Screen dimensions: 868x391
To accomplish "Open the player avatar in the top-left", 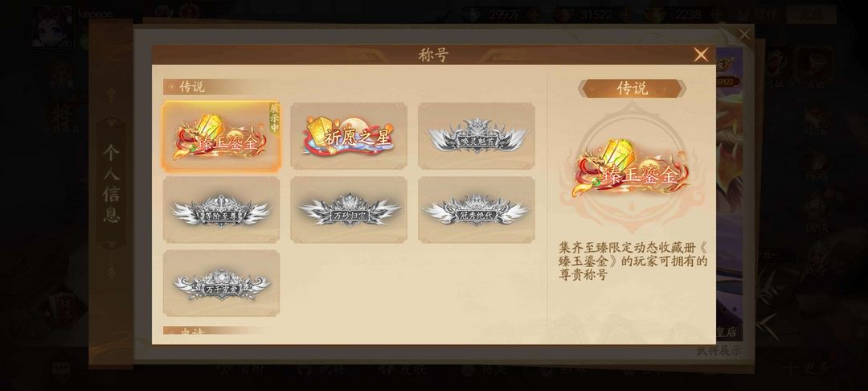I will point(52,26).
